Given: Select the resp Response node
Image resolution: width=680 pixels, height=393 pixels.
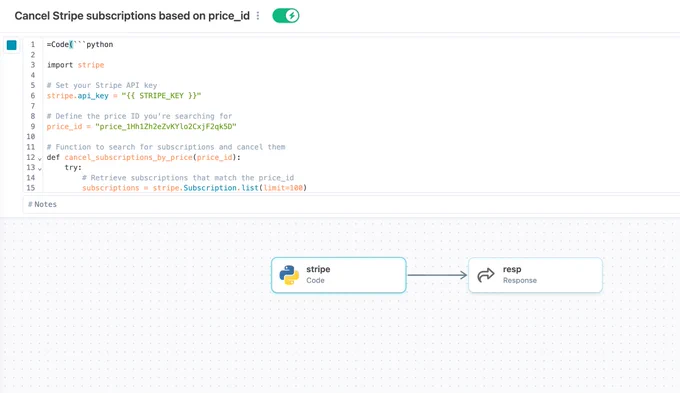Looking at the screenshot, I should click(536, 275).
